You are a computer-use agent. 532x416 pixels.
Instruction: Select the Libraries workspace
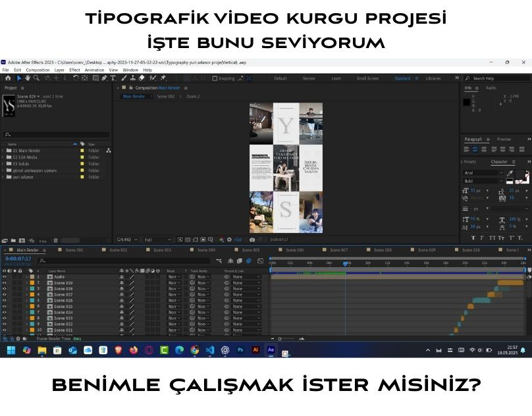[x=433, y=78]
